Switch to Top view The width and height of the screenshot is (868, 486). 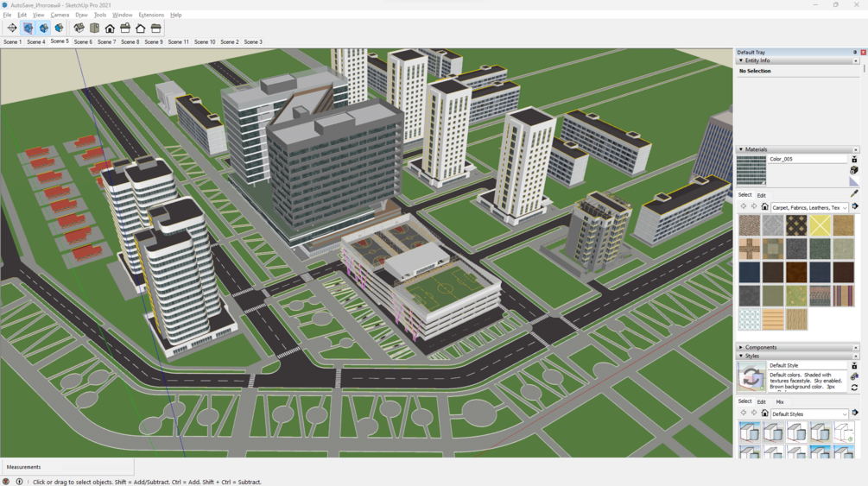click(x=95, y=28)
